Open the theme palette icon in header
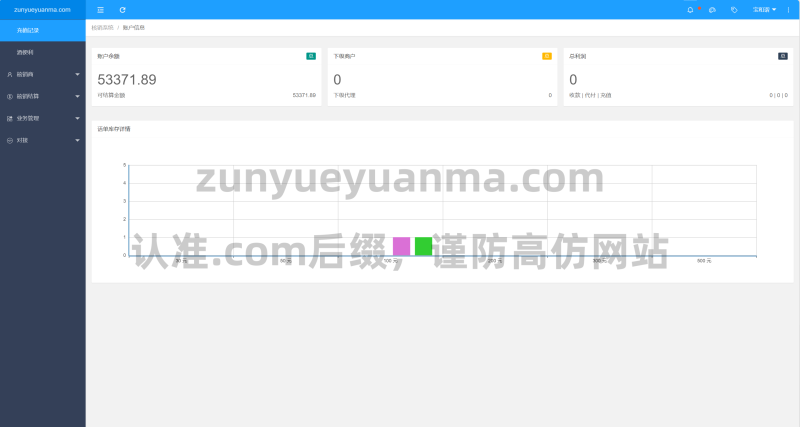 coord(712,10)
